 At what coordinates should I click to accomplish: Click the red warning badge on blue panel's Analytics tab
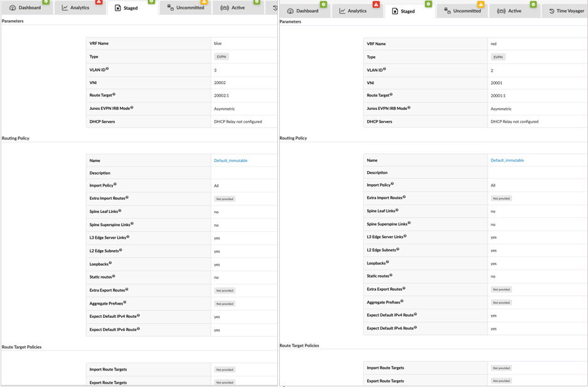tap(99, 2)
